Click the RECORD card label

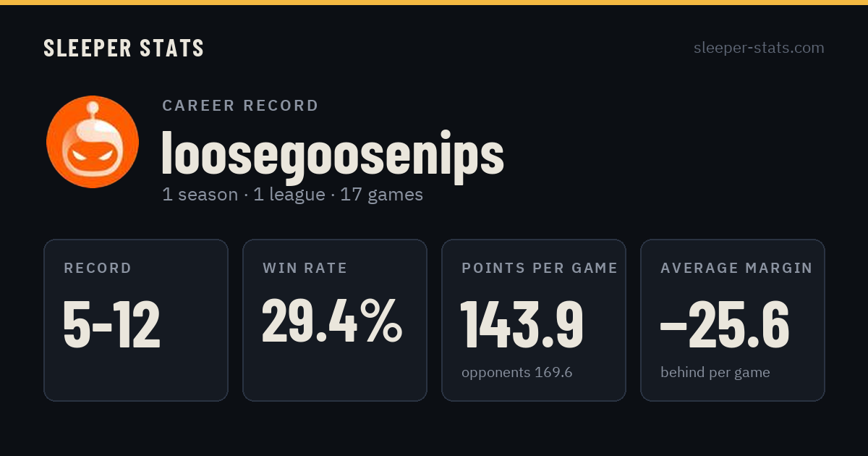point(98,269)
